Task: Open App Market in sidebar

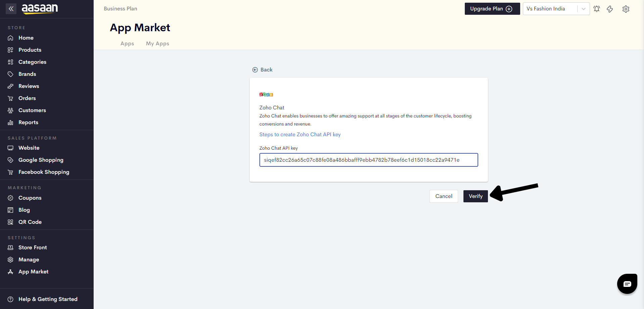Action: tap(33, 272)
